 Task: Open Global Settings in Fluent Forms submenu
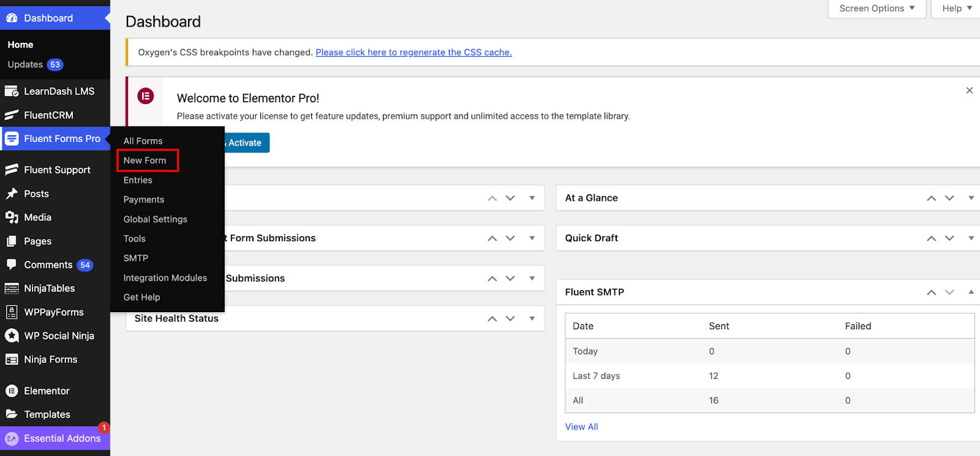pyautogui.click(x=156, y=219)
